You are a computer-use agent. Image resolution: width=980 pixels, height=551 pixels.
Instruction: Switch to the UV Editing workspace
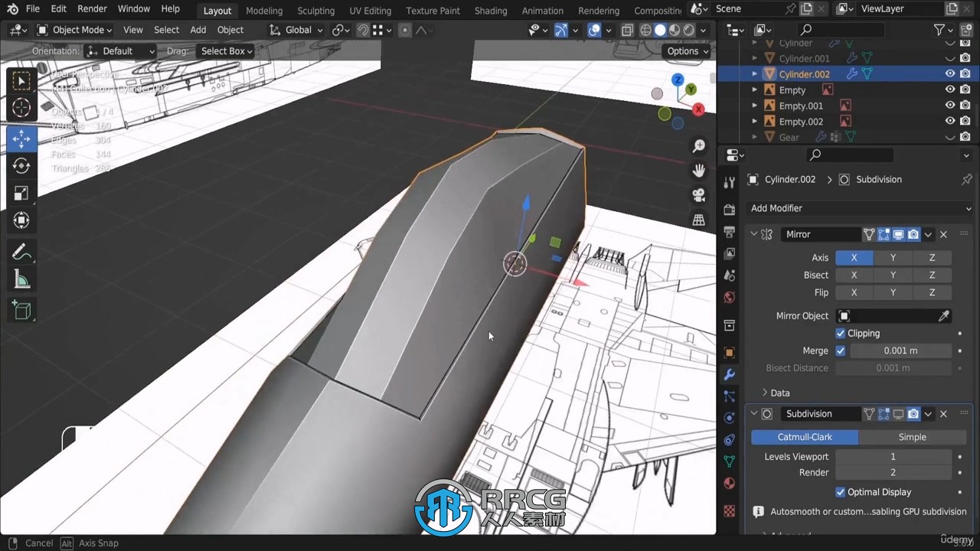pos(370,11)
